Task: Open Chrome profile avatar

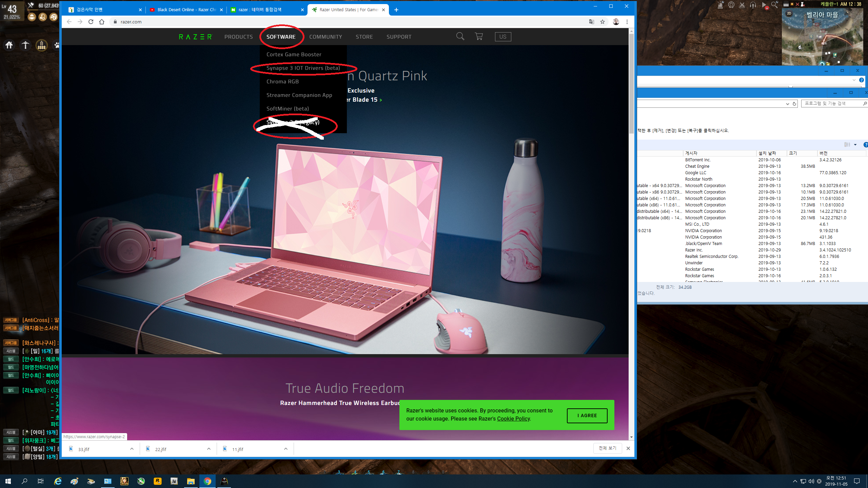Action: click(x=616, y=22)
